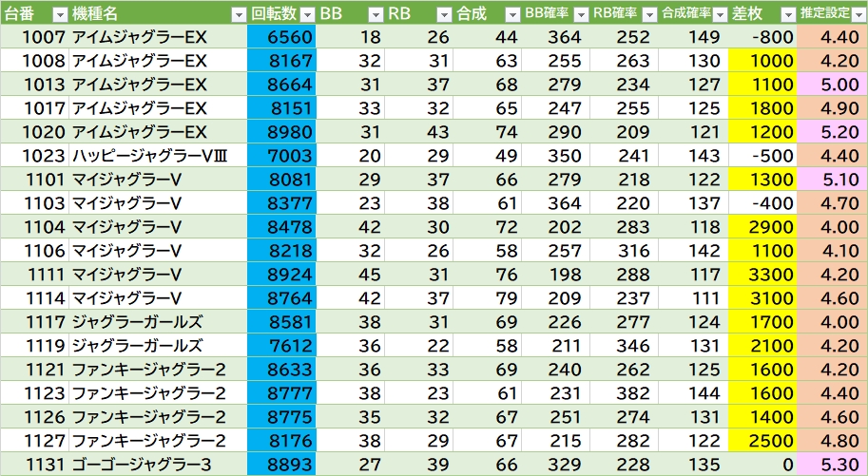Select the ハッピージャグラーVⅢ name cell
Screen dimensions: 868x476
click(x=158, y=156)
